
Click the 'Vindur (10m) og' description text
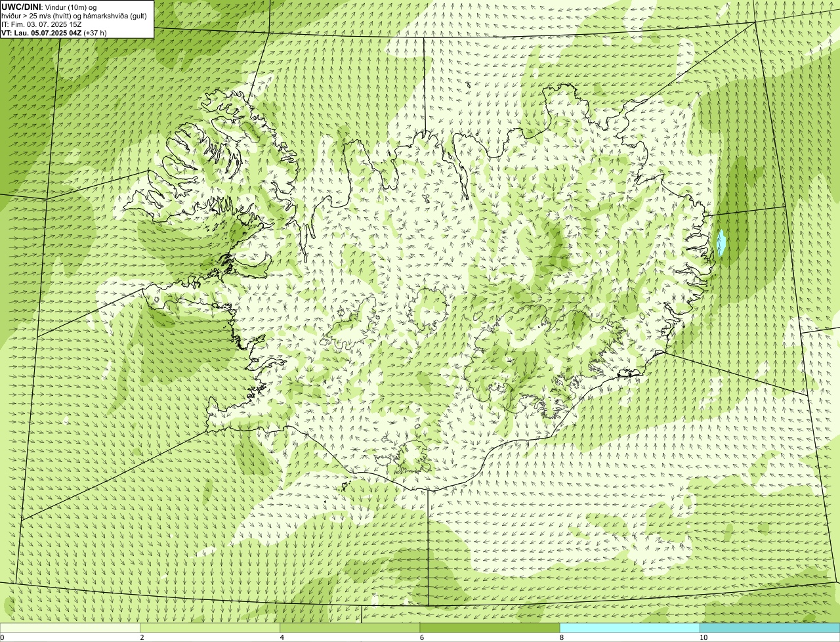tap(70, 7)
